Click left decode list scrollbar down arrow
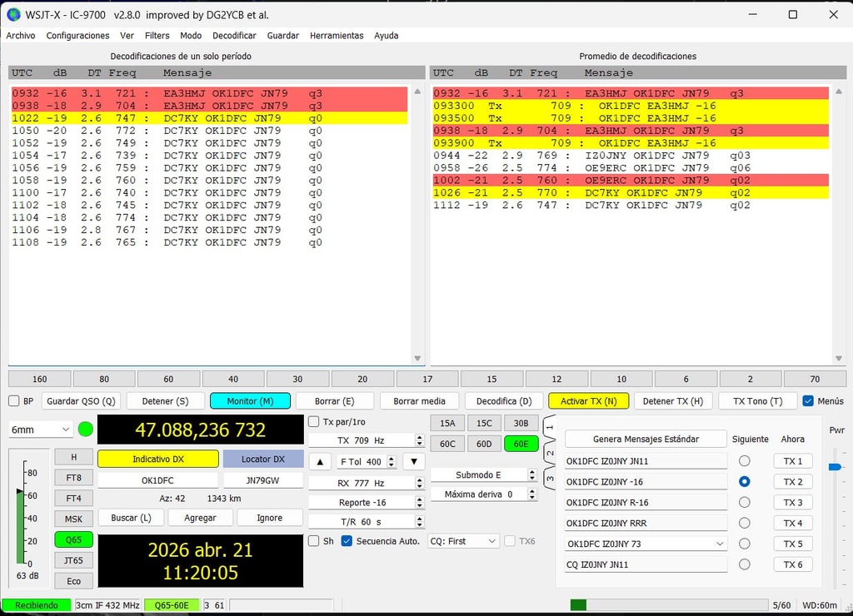This screenshot has height=616, width=853. 417,358
